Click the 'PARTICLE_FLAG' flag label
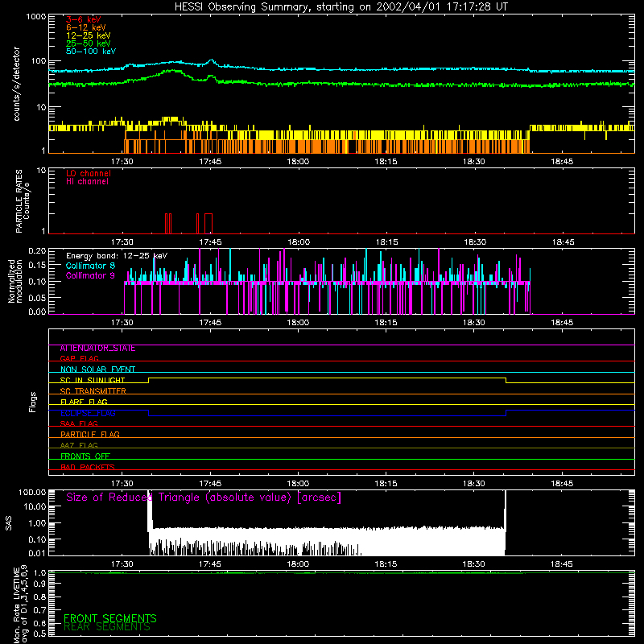The width and height of the screenshot is (644, 644). pos(90,435)
